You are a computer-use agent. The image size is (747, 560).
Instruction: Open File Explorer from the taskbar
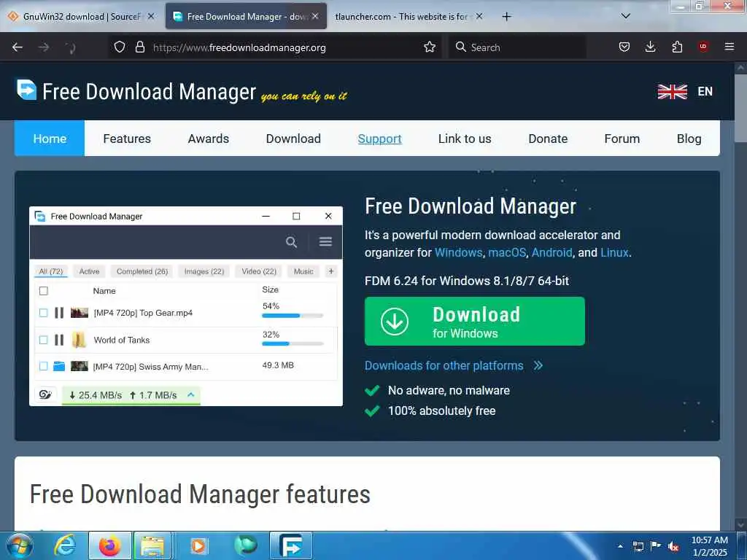152,545
